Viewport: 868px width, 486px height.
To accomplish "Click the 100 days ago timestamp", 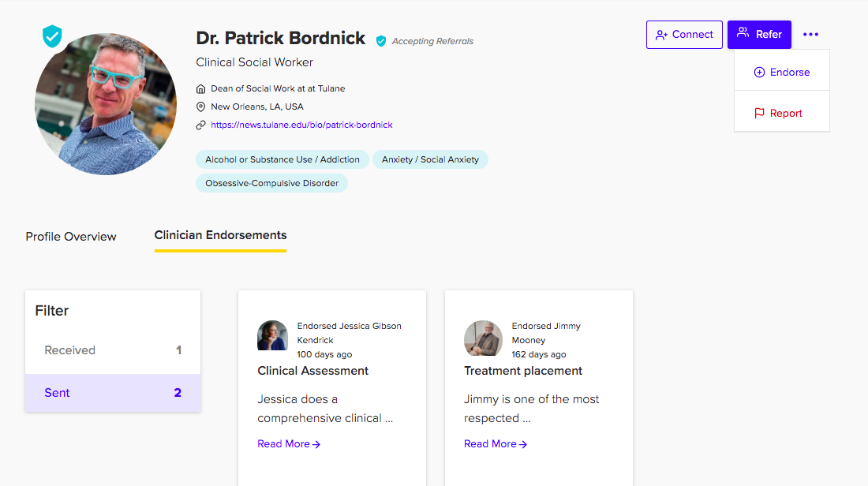I will coord(324,355).
